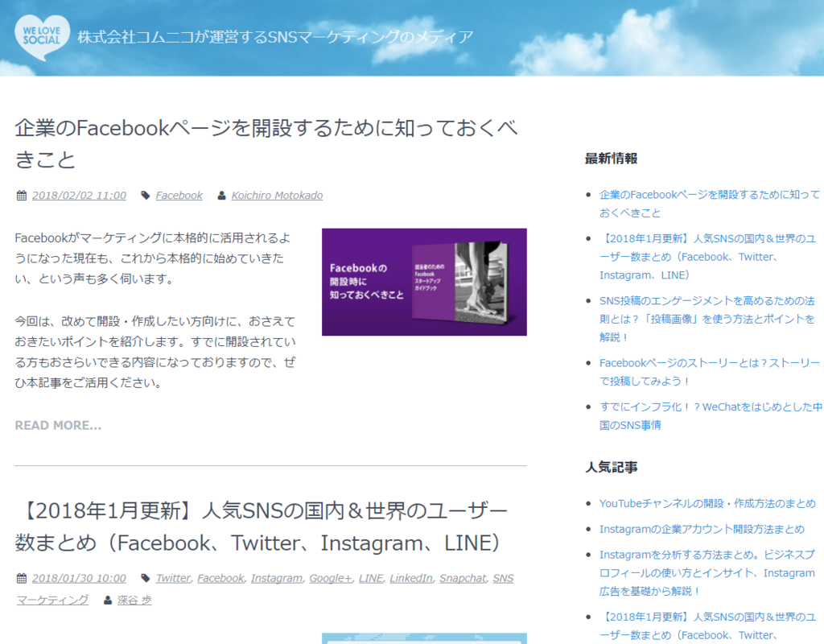Click tag icon next to Facebook category
824x644 pixels.
[146, 196]
